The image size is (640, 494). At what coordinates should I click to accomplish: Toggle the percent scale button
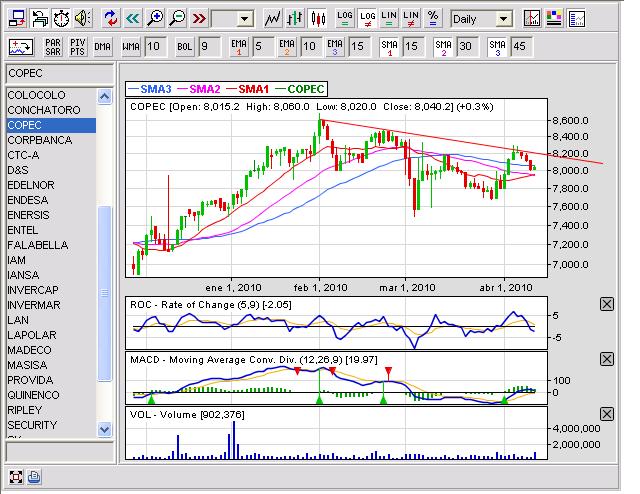tap(432, 18)
